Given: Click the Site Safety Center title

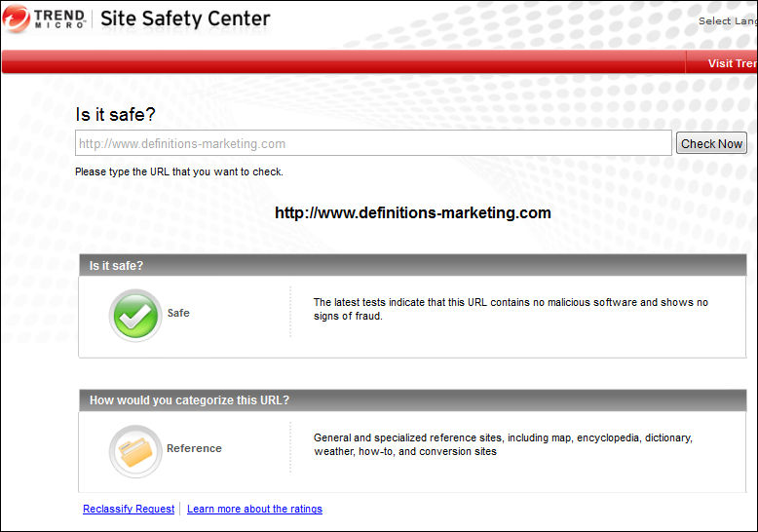Looking at the screenshot, I should coord(185,19).
